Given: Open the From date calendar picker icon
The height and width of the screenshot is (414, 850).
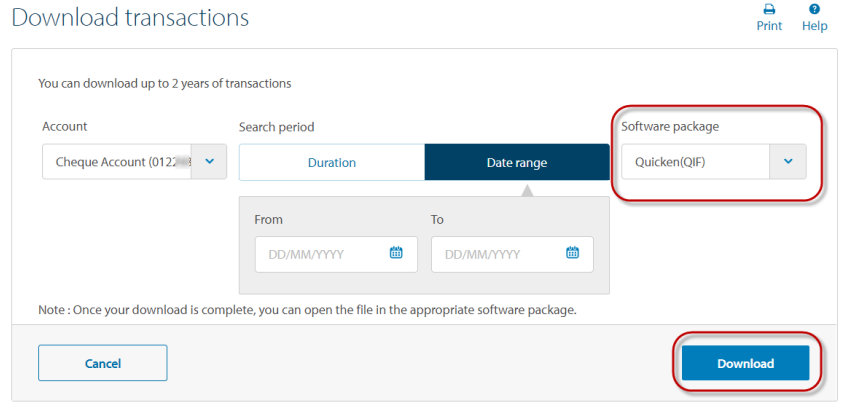Looking at the screenshot, I should coord(396,253).
